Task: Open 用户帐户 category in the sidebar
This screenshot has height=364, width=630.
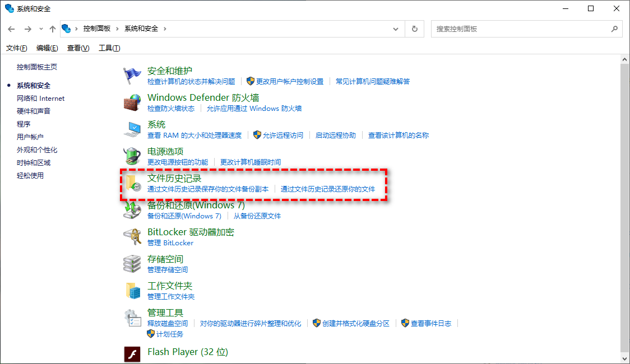Action: pos(30,137)
